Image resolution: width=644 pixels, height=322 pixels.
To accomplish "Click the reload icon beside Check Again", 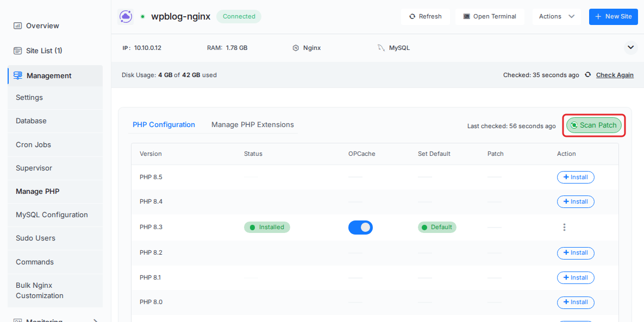I will pyautogui.click(x=588, y=74).
